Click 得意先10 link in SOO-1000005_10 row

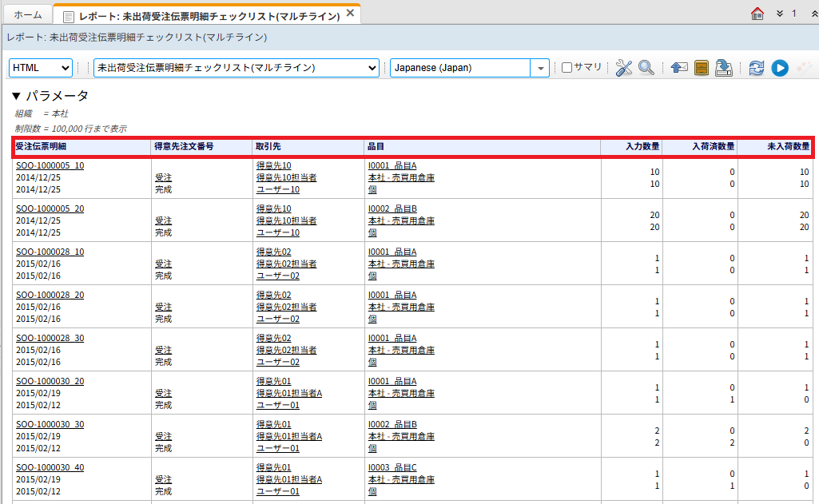click(274, 165)
